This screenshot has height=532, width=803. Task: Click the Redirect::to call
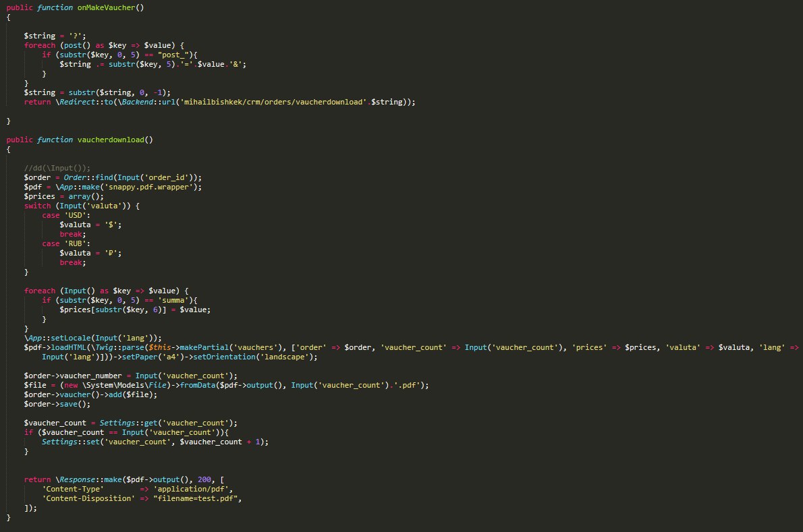(84, 102)
